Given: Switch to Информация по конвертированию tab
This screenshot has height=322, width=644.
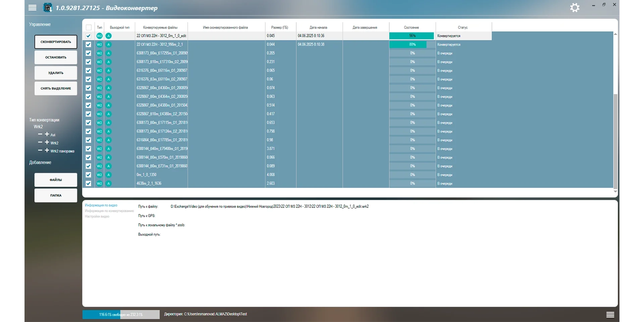Looking at the screenshot, I should tap(109, 211).
